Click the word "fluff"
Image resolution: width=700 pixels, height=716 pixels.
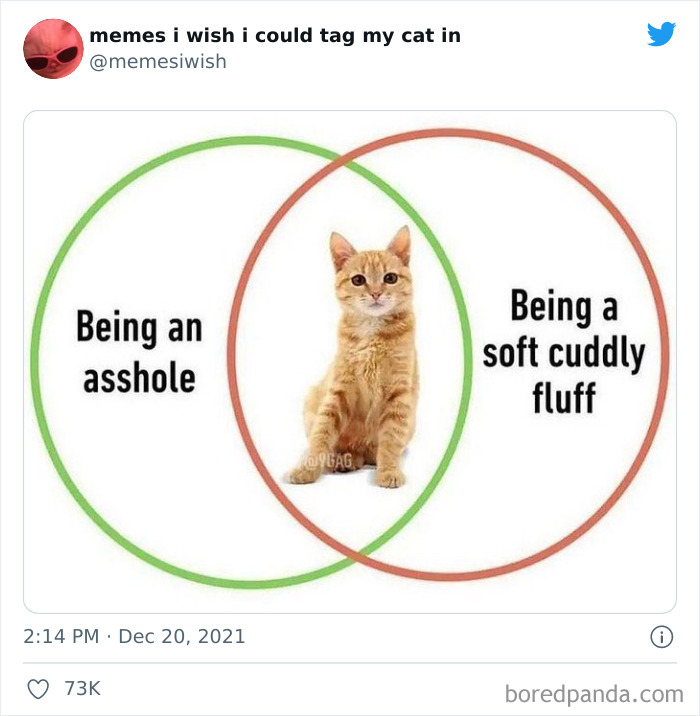tap(564, 397)
